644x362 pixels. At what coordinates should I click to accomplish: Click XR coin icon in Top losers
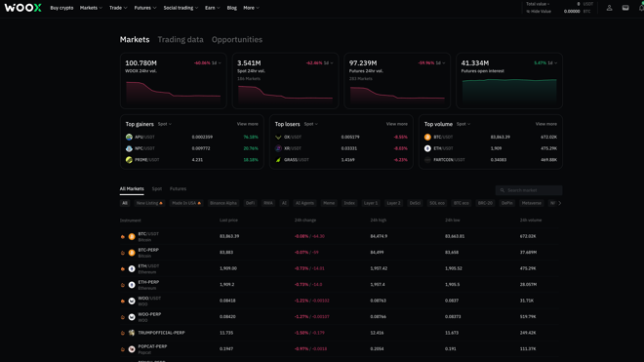(278, 148)
